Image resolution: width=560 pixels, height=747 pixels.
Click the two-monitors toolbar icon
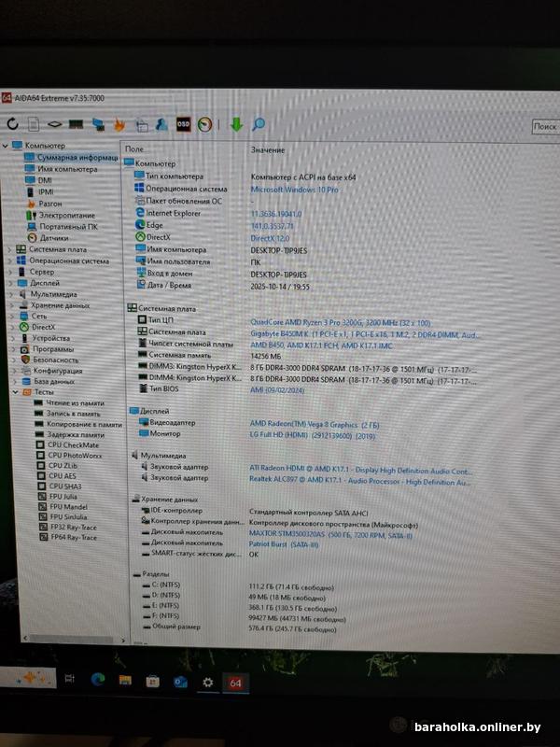tap(98, 125)
